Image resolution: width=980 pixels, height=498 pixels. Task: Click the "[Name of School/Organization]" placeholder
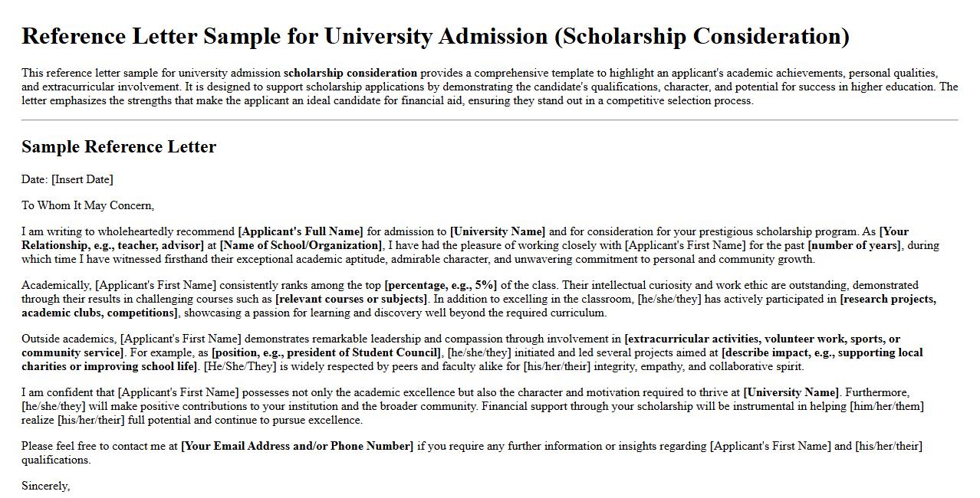pyautogui.click(x=301, y=245)
